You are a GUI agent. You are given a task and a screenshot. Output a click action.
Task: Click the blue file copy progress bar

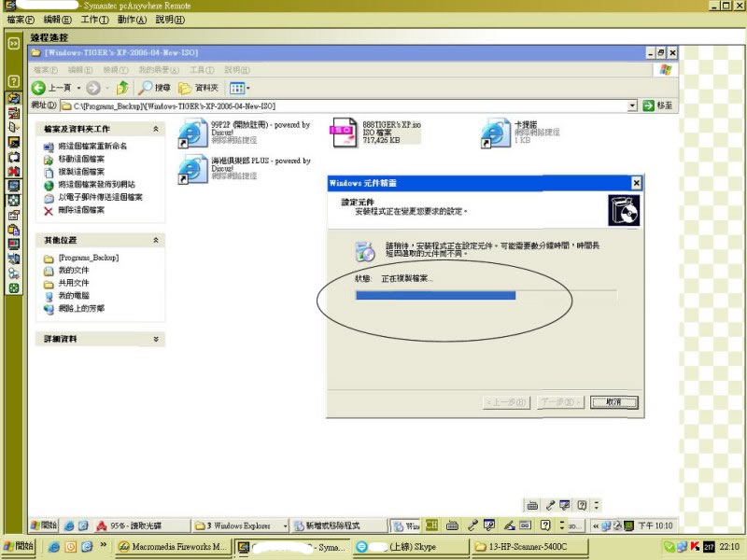click(435, 295)
